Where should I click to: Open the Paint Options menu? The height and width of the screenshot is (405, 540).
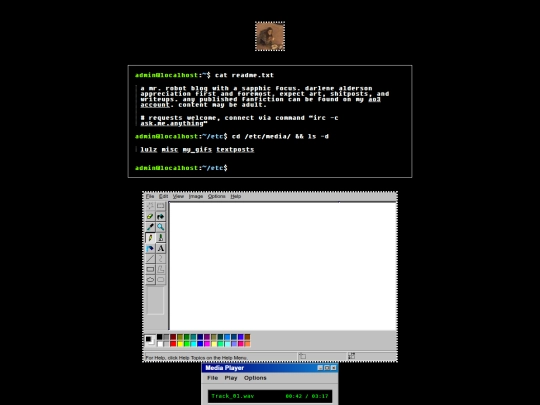click(216, 196)
